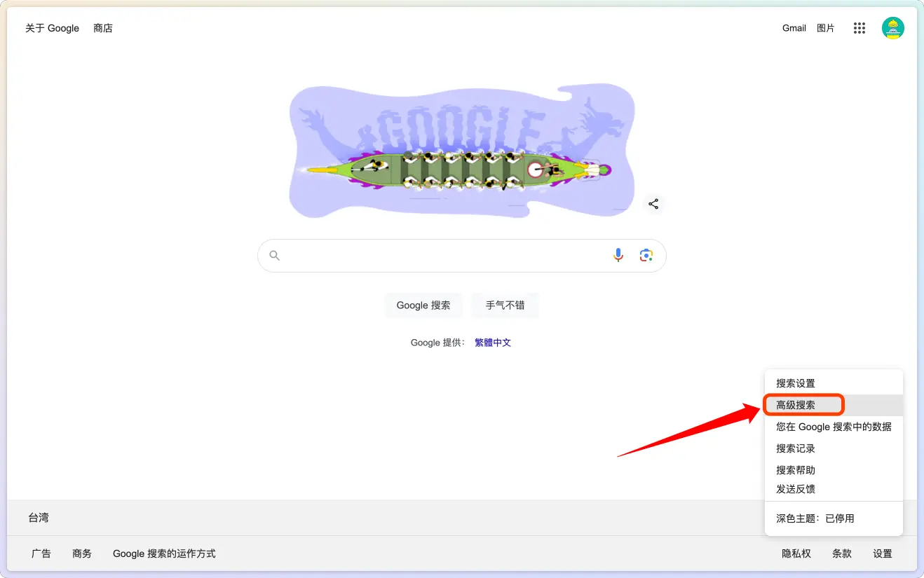This screenshot has height=578, width=924.
Task: Switch language to 繁體中文
Action: [x=493, y=343]
